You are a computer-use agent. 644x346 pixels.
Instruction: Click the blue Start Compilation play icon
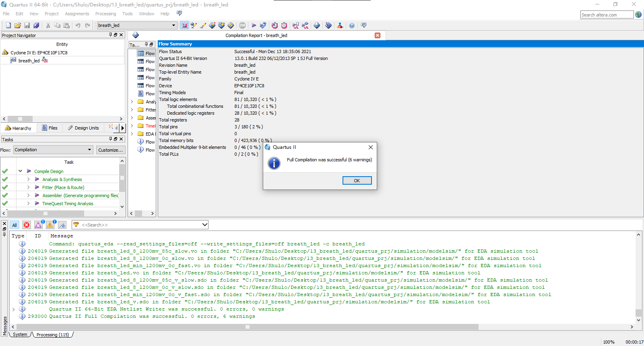pyautogui.click(x=254, y=25)
